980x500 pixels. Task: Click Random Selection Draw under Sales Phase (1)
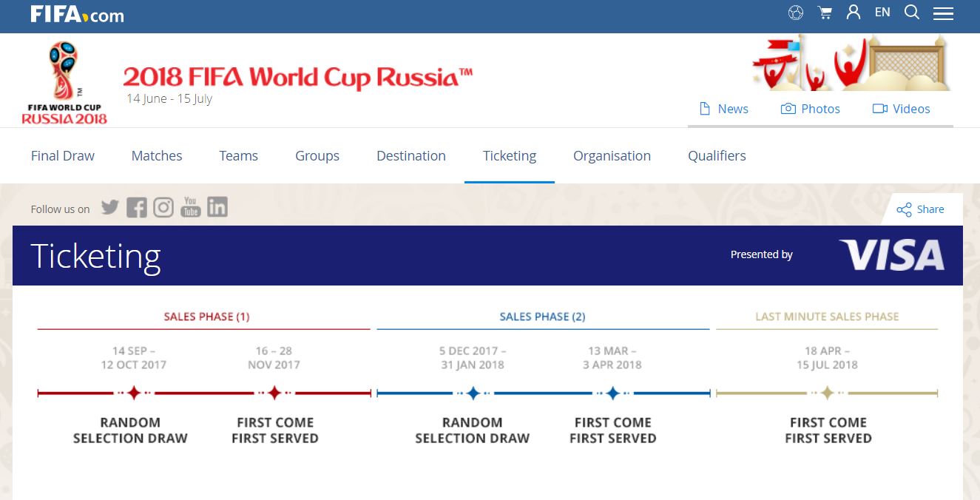[x=130, y=430]
